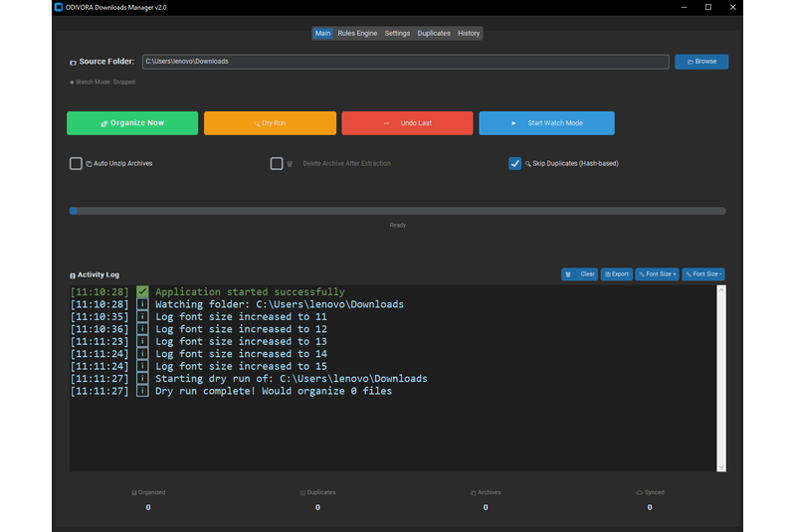The image size is (796, 532).
Task: View the History tab
Action: pos(469,33)
